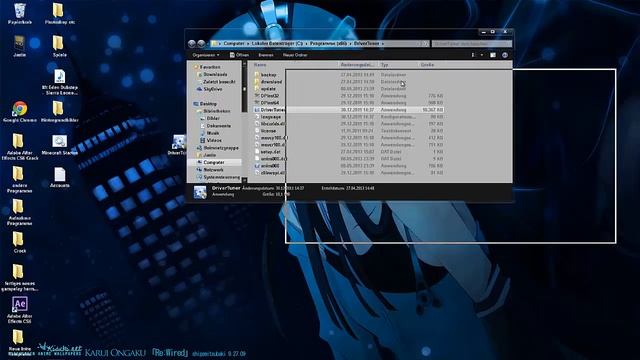Click the Explorer back arrow

[192, 43]
